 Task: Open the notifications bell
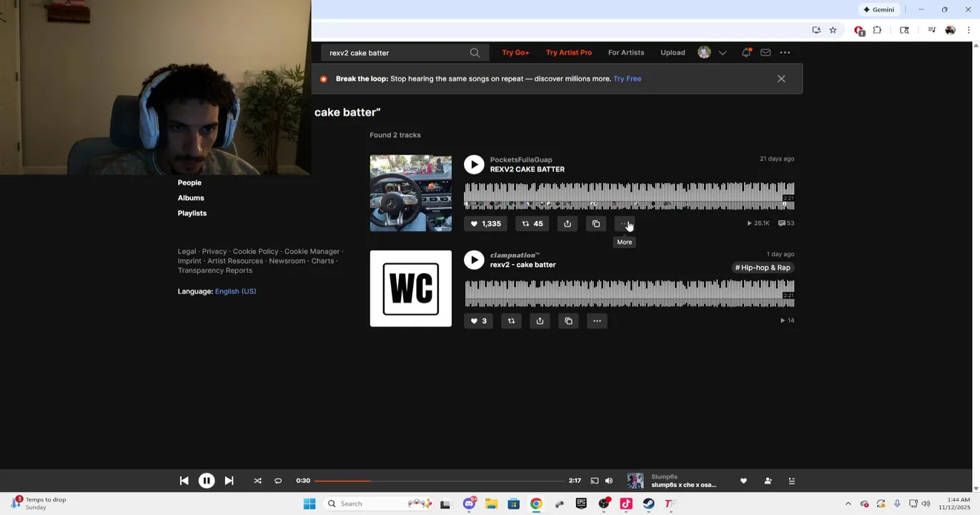tap(746, 52)
